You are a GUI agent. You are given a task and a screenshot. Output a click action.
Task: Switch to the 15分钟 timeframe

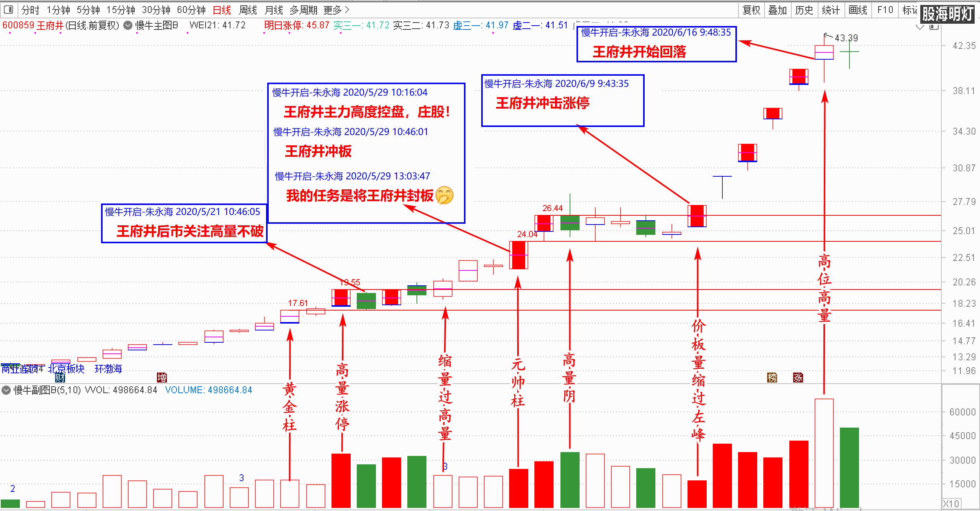(x=121, y=10)
